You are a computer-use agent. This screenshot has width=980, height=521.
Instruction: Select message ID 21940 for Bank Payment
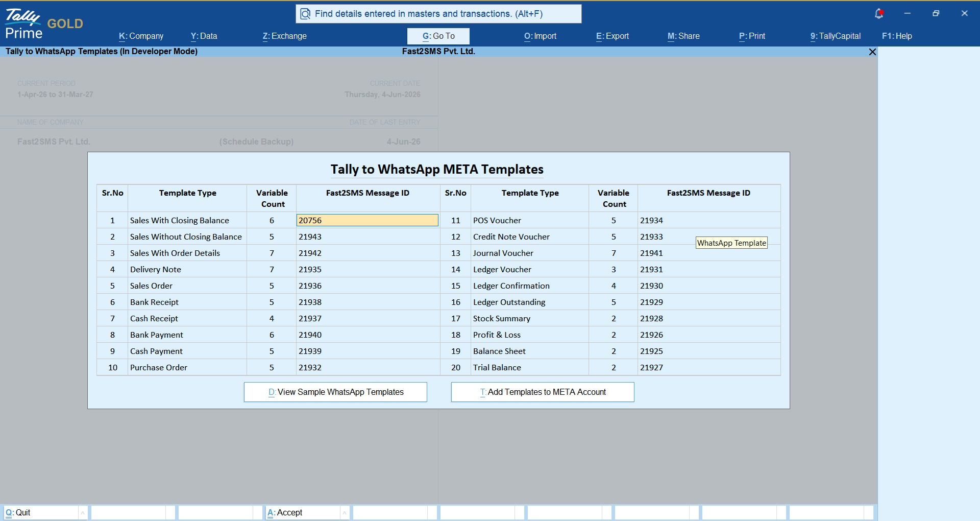pyautogui.click(x=367, y=335)
